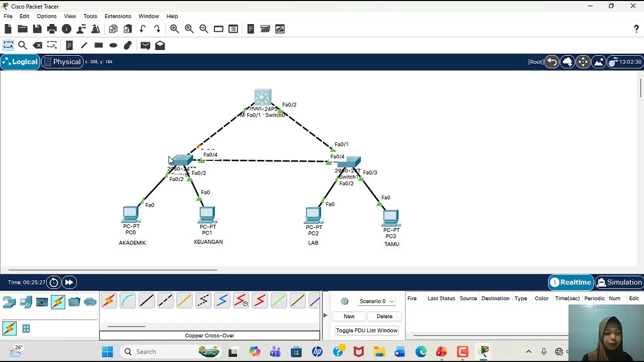644x362 pixels.
Task: Create a new file with the New icon
Action: (8, 29)
